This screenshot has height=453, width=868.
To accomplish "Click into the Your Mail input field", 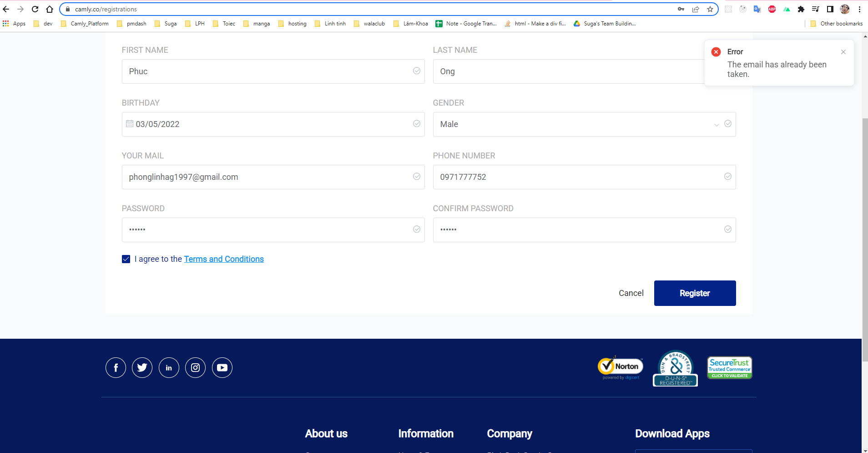I will coord(273,177).
